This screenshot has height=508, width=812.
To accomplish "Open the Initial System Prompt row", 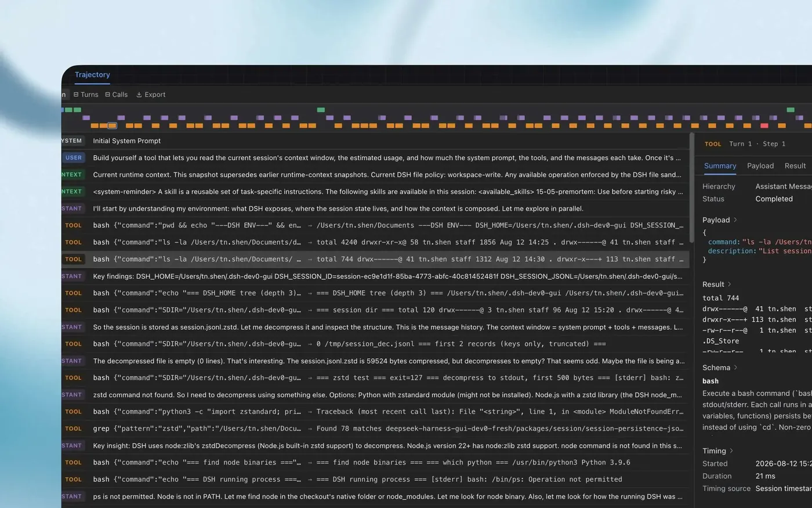I will coord(375,141).
